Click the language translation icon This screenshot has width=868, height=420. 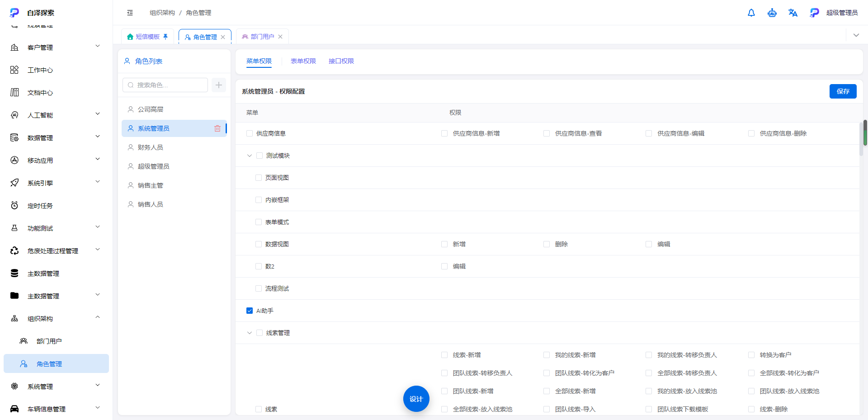pyautogui.click(x=793, y=13)
